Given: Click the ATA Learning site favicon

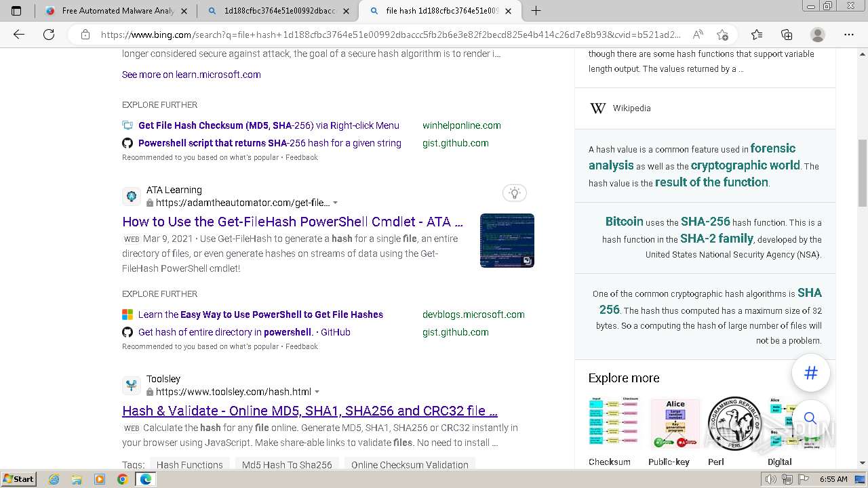Looking at the screenshot, I should 131,197.
